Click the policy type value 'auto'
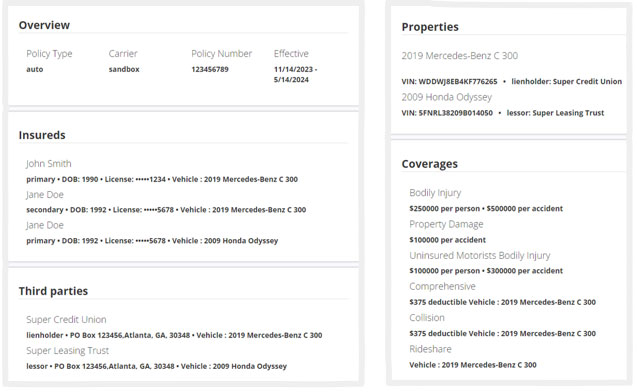 pos(35,69)
